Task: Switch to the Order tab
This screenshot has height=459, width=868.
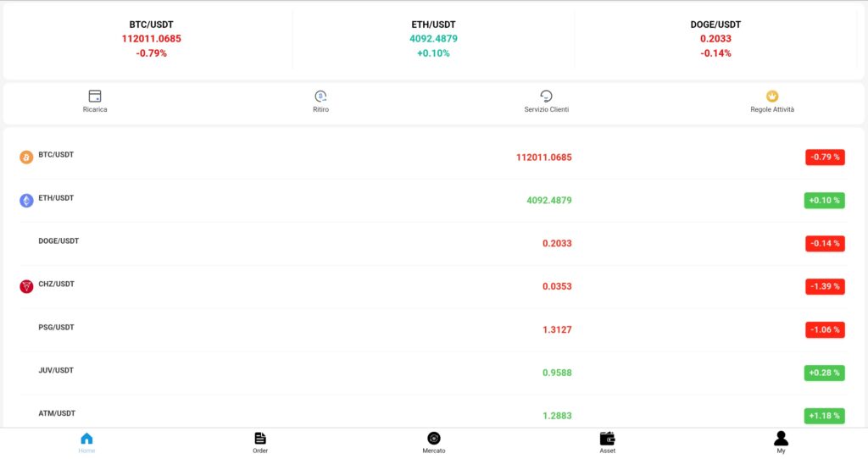Action: coord(260,442)
